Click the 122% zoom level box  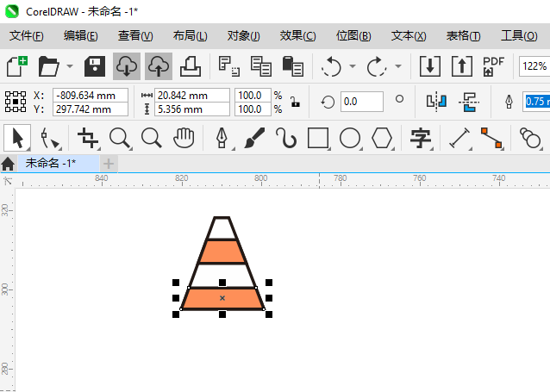534,66
